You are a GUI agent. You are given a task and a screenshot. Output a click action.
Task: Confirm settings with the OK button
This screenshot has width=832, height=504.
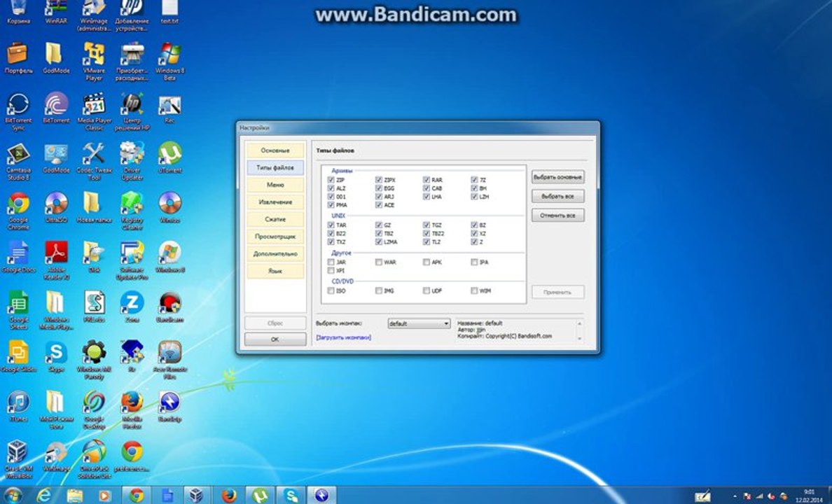point(275,339)
